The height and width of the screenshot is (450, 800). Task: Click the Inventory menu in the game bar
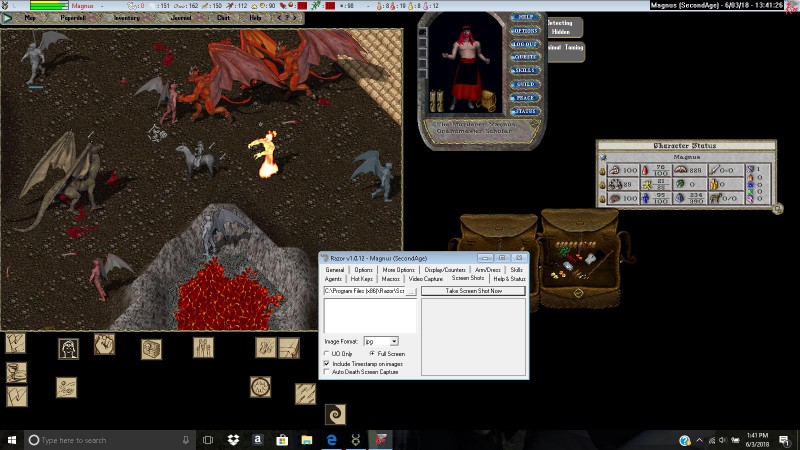coord(127,18)
